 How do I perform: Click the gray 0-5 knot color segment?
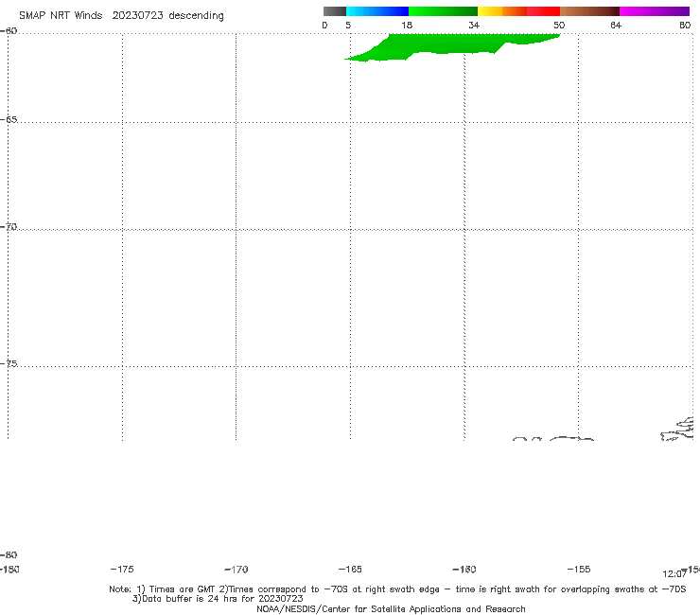[335, 11]
